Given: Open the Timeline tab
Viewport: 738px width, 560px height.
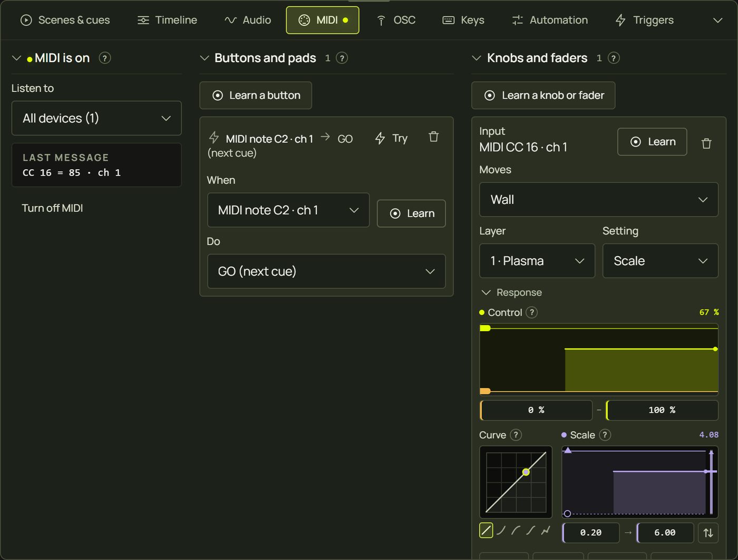Looking at the screenshot, I should (167, 20).
